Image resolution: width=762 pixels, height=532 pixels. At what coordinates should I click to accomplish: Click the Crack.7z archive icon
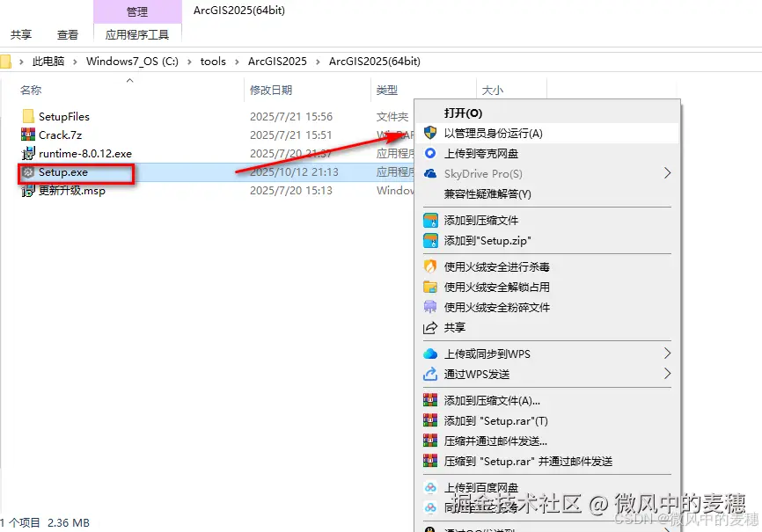(28, 135)
